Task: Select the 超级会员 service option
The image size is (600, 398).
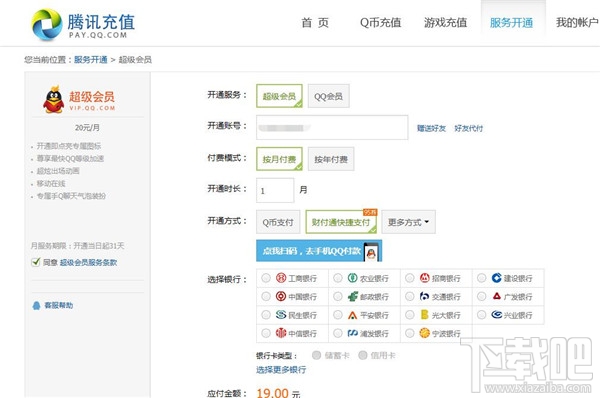Action: click(279, 96)
